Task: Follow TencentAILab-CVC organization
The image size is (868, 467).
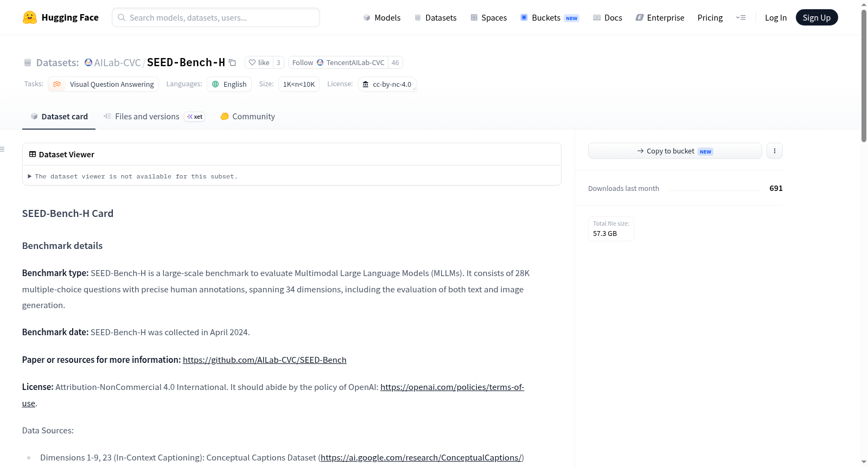Action: (x=339, y=62)
